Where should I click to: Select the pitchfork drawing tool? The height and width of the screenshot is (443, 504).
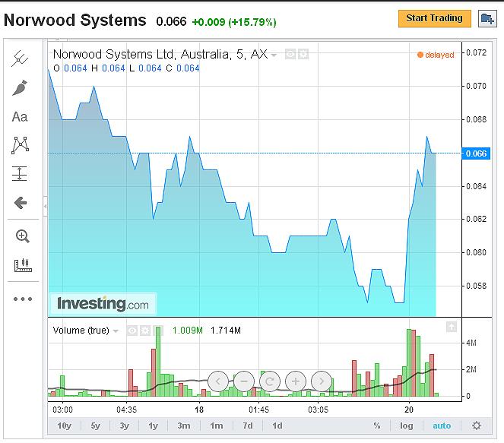coord(21,59)
